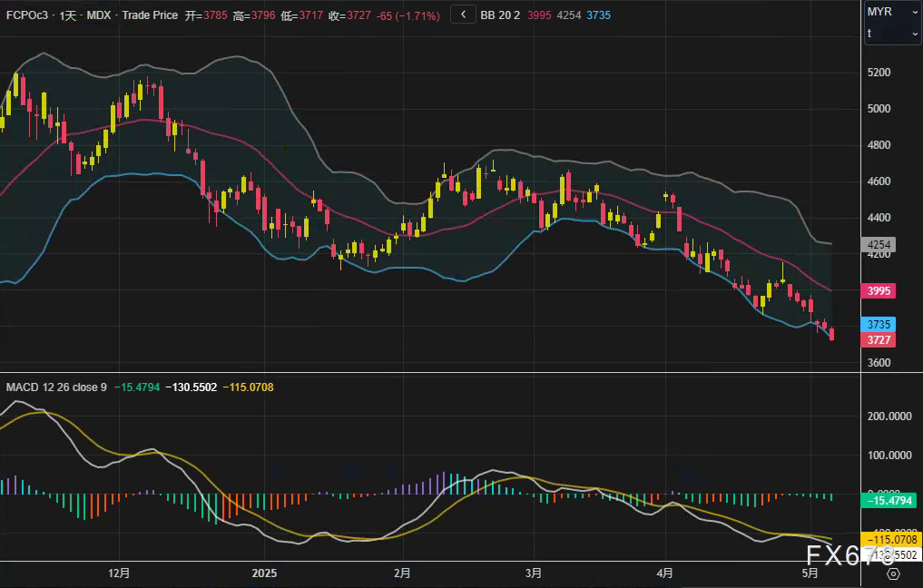
Task: Select the MACD 12 26 close 9 legend
Action: 56,387
